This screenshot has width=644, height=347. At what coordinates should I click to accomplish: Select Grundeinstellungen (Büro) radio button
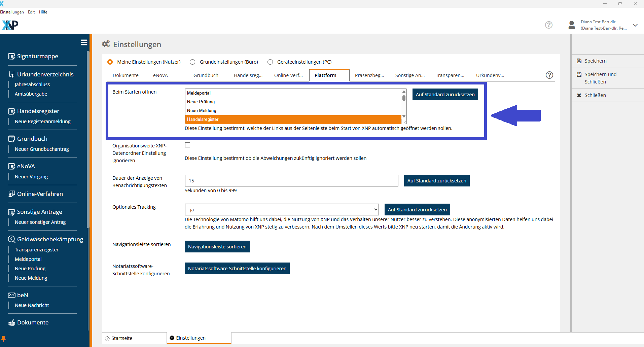(x=192, y=62)
